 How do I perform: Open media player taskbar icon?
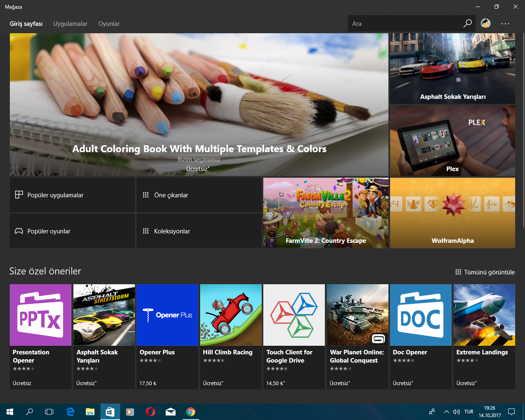point(130,412)
